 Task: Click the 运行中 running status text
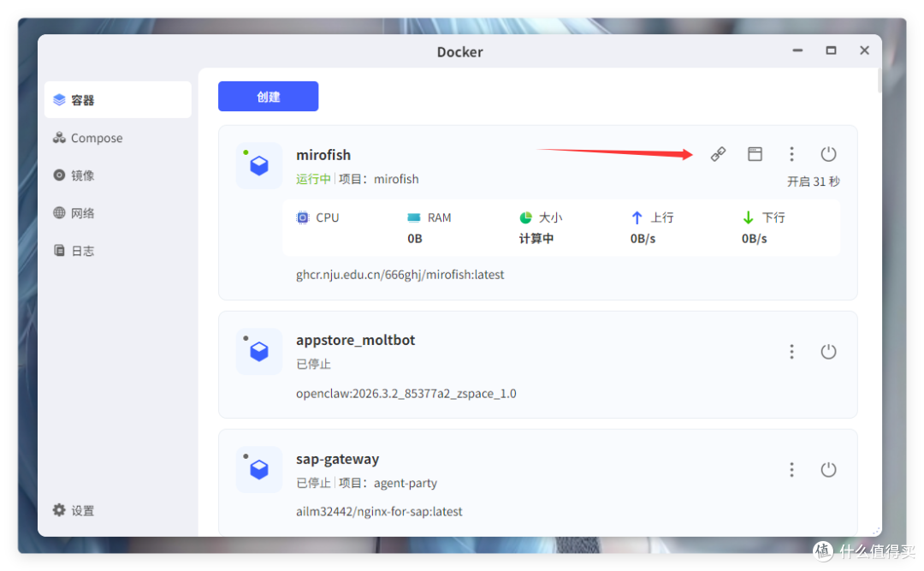(x=313, y=179)
